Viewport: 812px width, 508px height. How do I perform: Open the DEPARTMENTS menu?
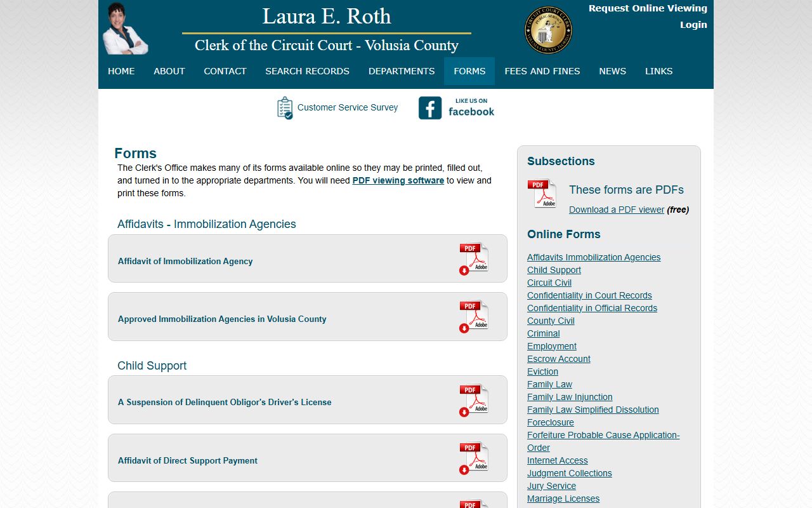402,71
